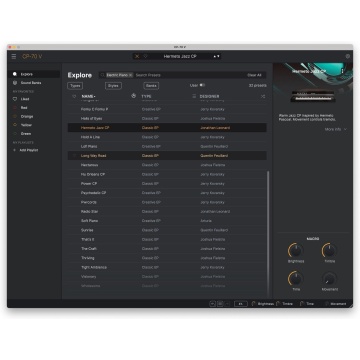The image size is (360, 360).
Task: Click the shuffle presets icon
Action: click(263, 96)
